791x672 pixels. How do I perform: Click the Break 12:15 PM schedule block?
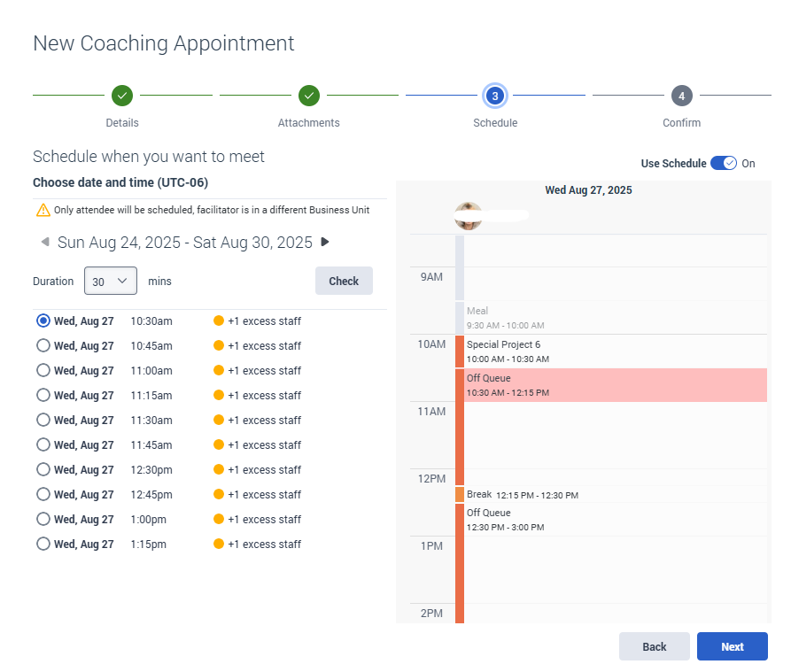611,495
